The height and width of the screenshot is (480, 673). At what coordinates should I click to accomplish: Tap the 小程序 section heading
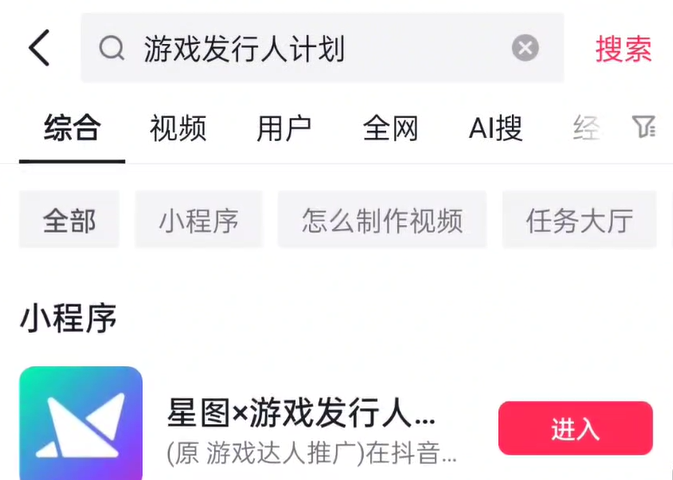point(68,318)
